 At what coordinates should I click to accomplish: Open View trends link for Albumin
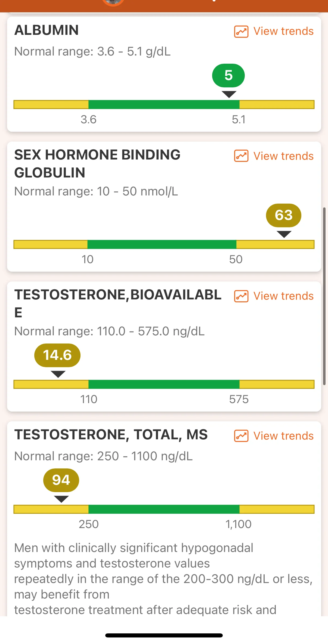pyautogui.click(x=283, y=31)
